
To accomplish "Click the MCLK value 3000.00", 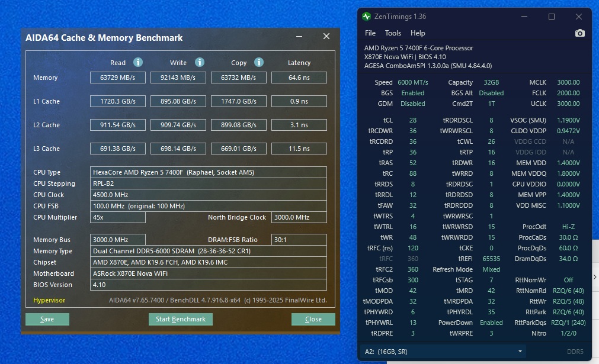I will [568, 82].
